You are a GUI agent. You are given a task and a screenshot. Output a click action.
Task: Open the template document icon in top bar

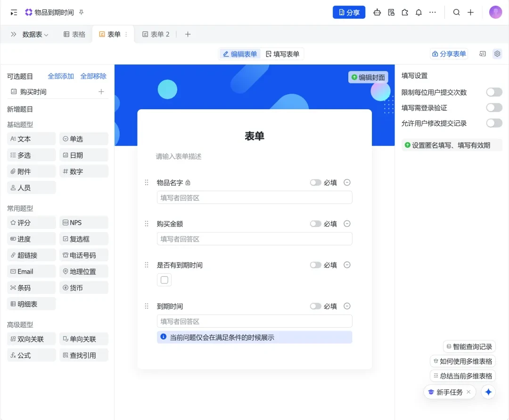(391, 12)
